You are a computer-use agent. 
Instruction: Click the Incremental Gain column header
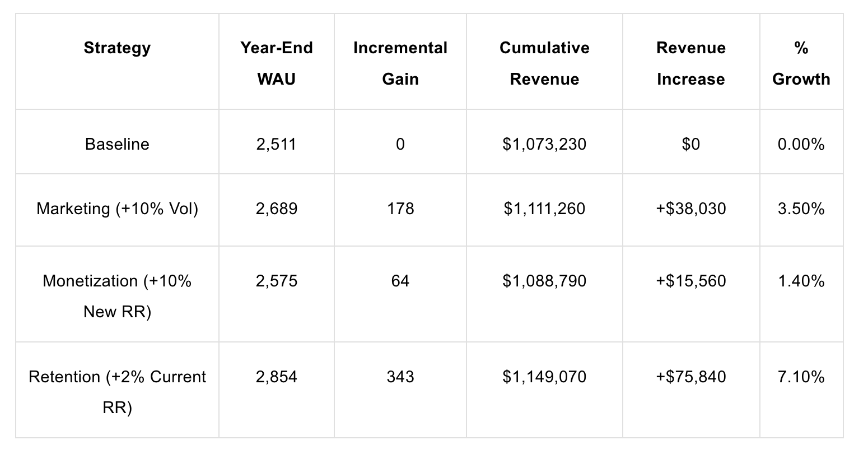400,63
